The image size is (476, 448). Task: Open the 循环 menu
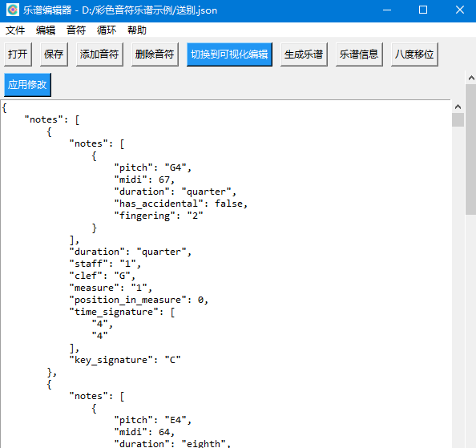[x=107, y=30]
